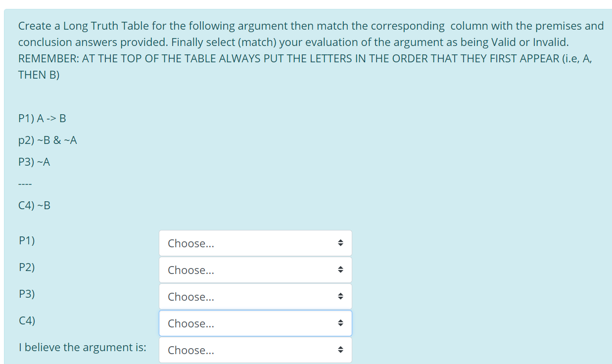Click the up-down arrow icon beside P1's Choose field
Image resolution: width=612 pixels, height=364 pixels.
(x=340, y=243)
